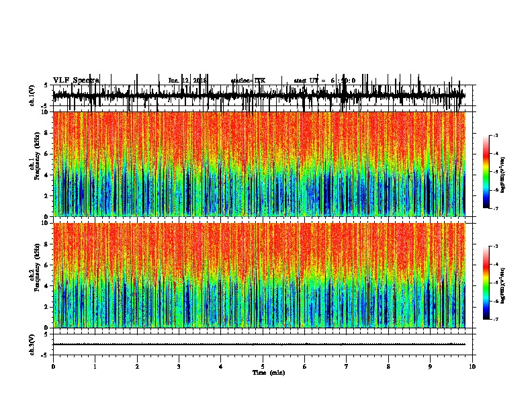Screen dimensions: 532x411
Task: Click the 8 kHz tick label on ch.1 spectrogram
Action: coord(46,133)
